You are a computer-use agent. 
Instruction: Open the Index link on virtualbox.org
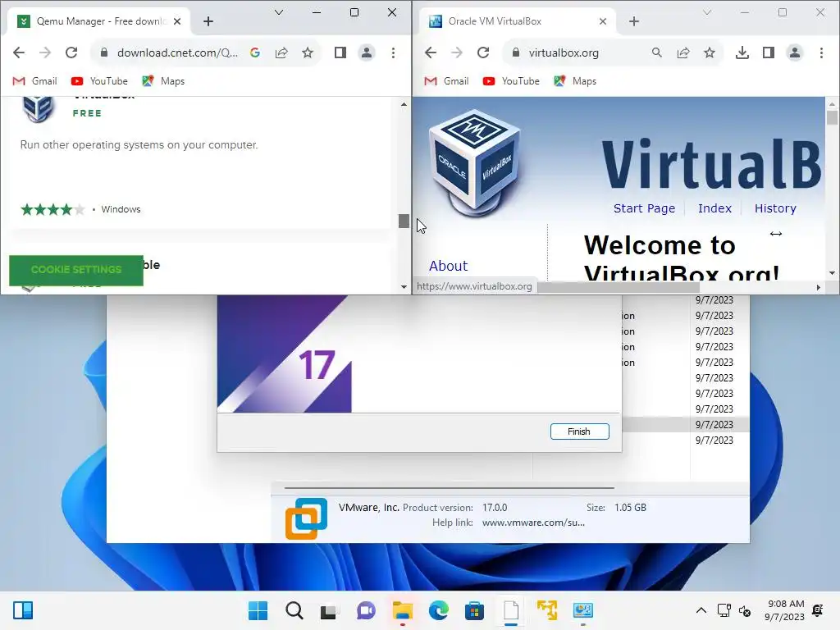(x=714, y=208)
